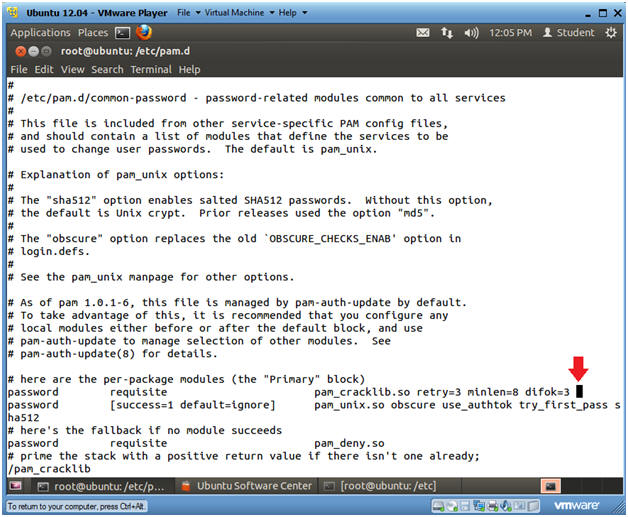Open the terminal window's Help menu
This screenshot has height=517, width=628.
(x=189, y=69)
